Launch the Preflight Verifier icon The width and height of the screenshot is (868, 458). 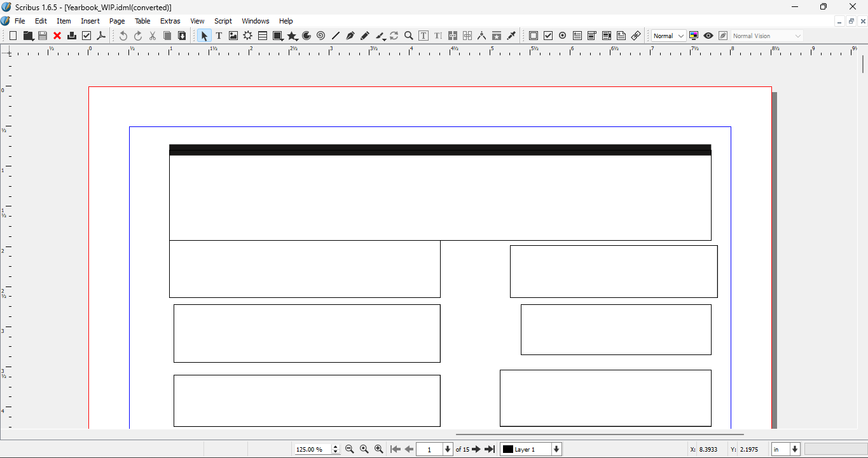click(x=86, y=36)
